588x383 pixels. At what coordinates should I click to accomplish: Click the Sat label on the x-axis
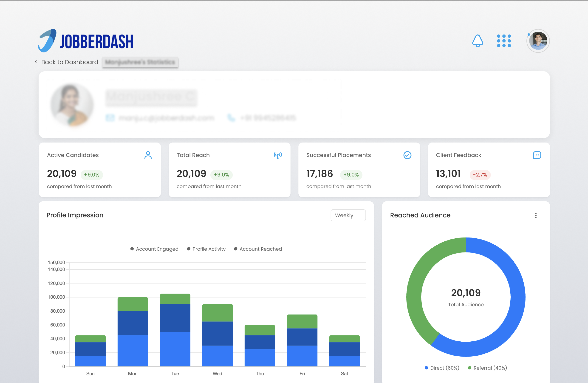344,374
